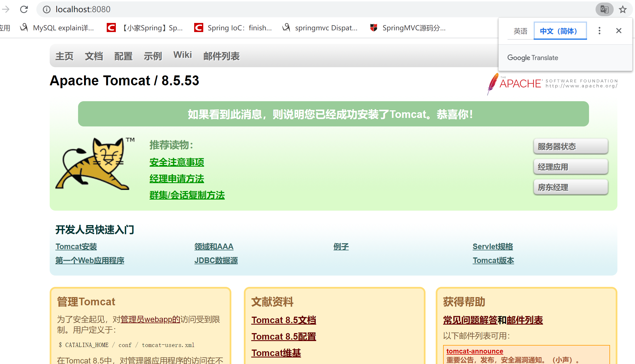635x364 pixels.
Task: Open the 第一个Web应用程序 link
Action: [90, 261]
